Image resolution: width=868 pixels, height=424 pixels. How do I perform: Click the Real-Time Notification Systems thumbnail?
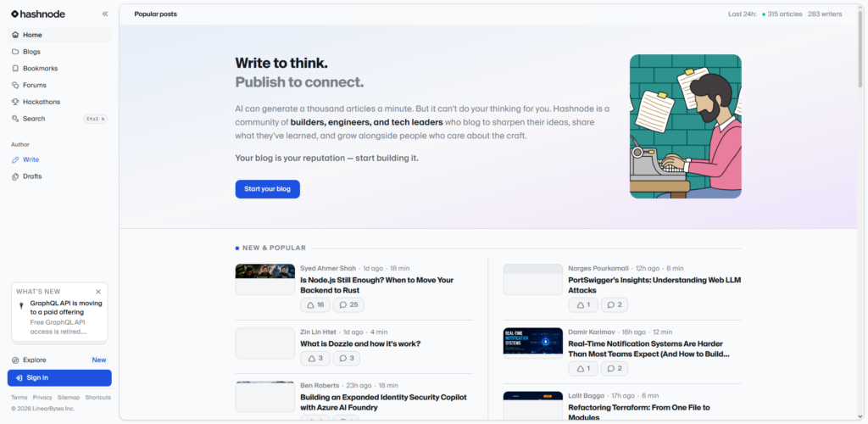(x=533, y=343)
